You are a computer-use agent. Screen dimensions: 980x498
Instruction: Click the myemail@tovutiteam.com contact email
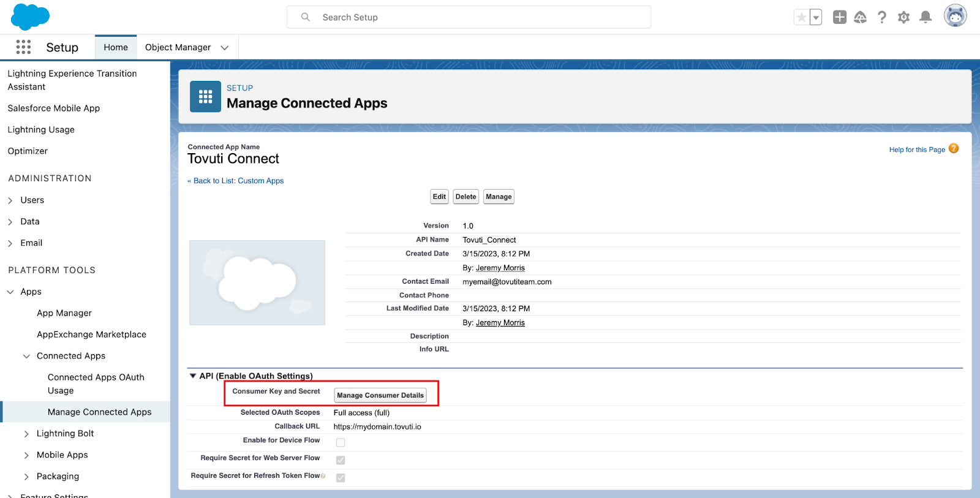click(x=507, y=282)
